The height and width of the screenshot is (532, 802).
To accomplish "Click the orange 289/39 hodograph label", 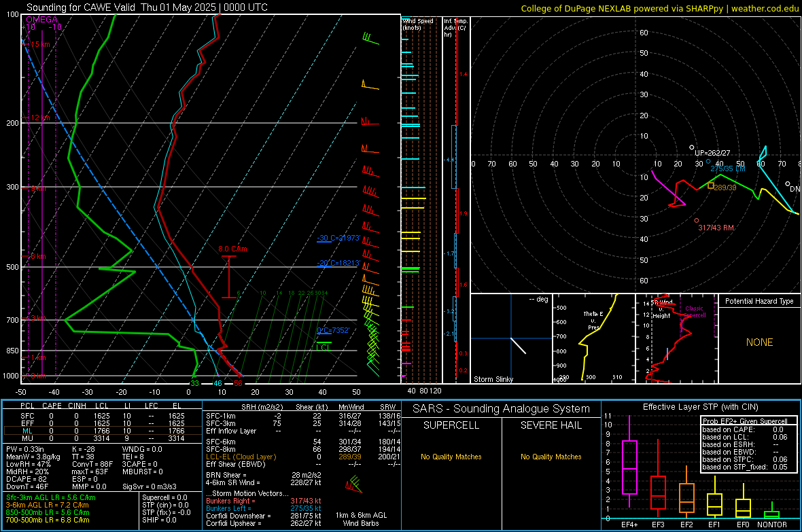I will pos(725,188).
